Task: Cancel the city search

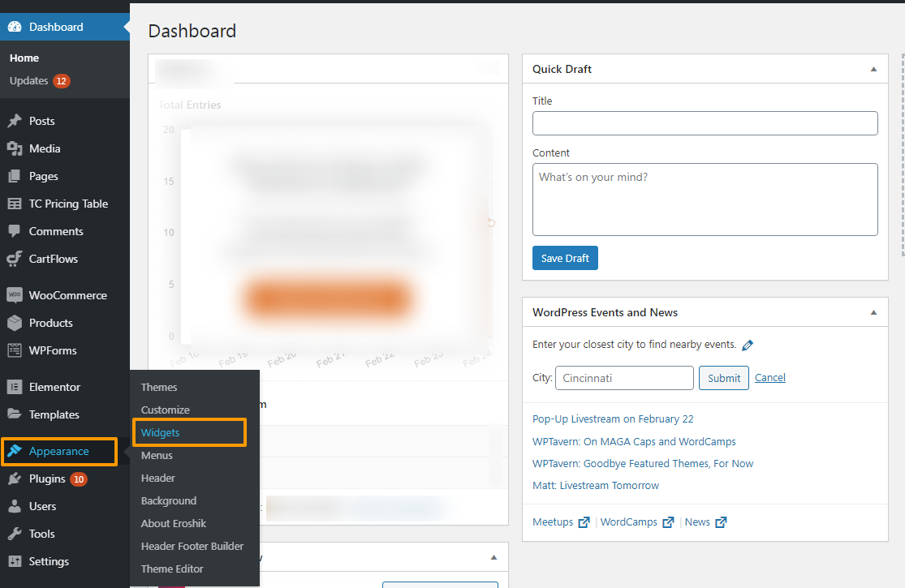Action: click(x=770, y=378)
